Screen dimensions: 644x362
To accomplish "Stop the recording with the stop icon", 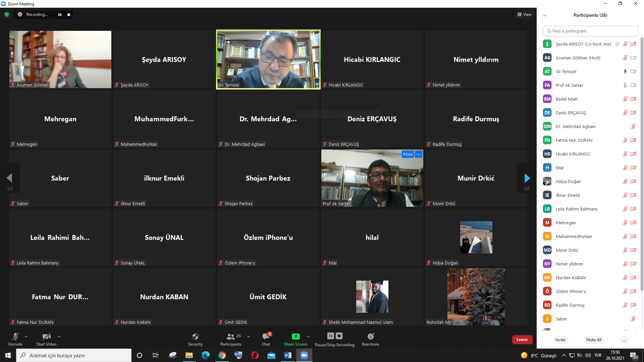I will 69,15.
